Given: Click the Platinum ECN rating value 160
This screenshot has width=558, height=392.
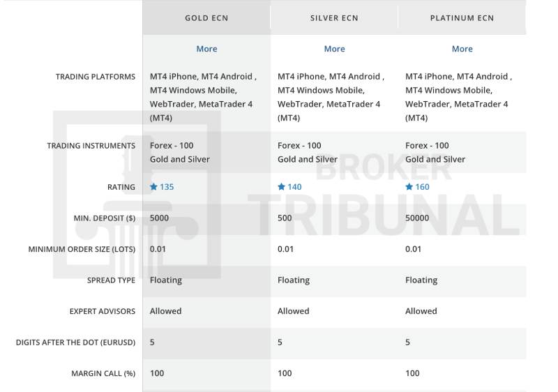Looking at the screenshot, I should click(422, 187).
